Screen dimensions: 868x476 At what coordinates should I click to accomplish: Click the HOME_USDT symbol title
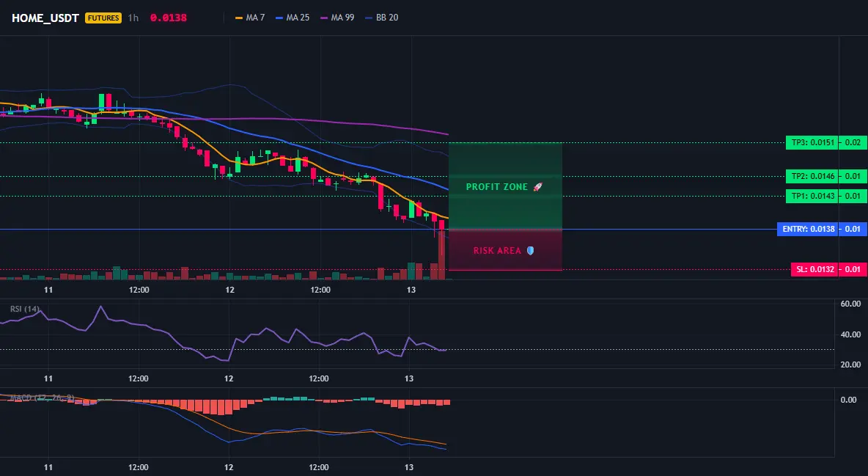[x=45, y=18]
